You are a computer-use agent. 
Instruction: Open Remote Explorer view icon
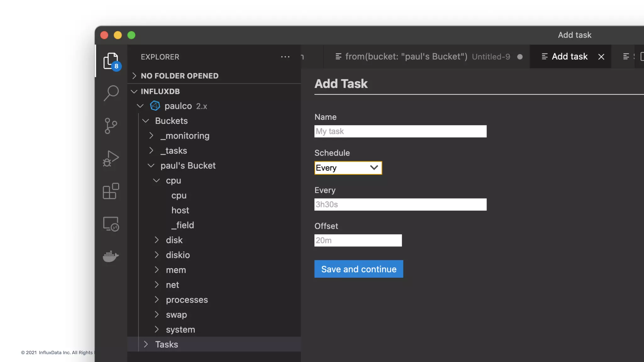(x=111, y=224)
